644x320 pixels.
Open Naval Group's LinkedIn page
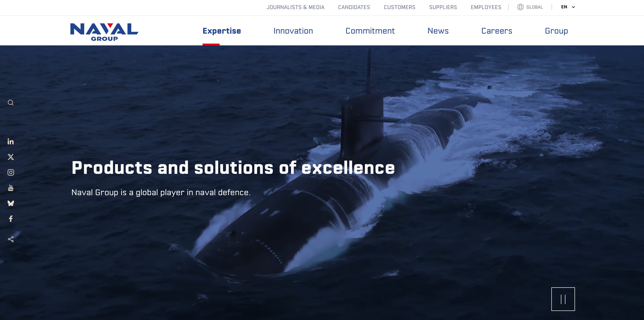(x=10, y=142)
